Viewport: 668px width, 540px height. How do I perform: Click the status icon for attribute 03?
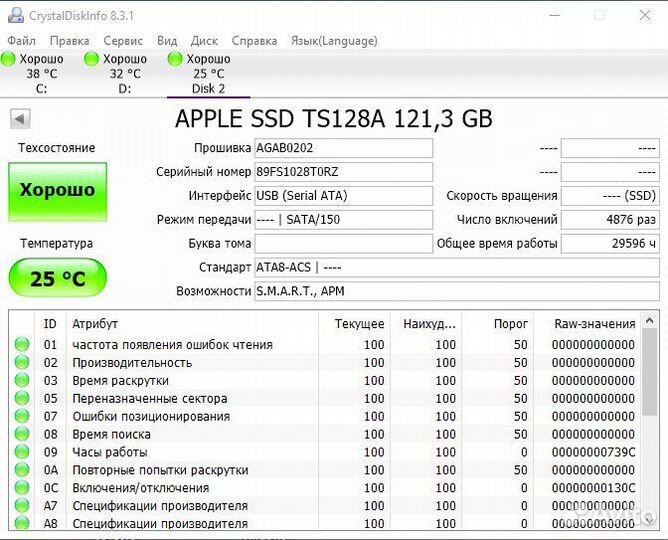(x=22, y=380)
